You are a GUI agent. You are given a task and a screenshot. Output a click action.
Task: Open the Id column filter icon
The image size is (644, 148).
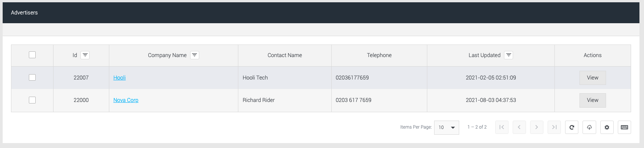[85, 55]
